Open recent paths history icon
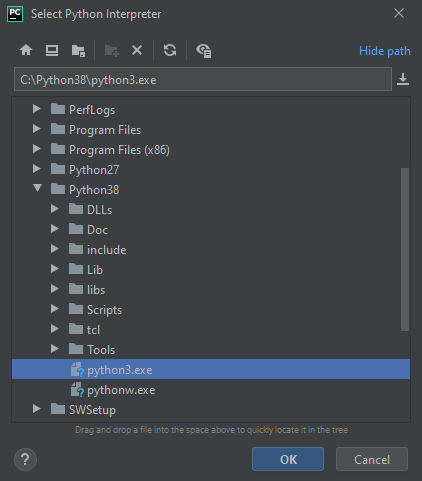Screen dimensions: 422x481 pyautogui.click(x=403, y=79)
